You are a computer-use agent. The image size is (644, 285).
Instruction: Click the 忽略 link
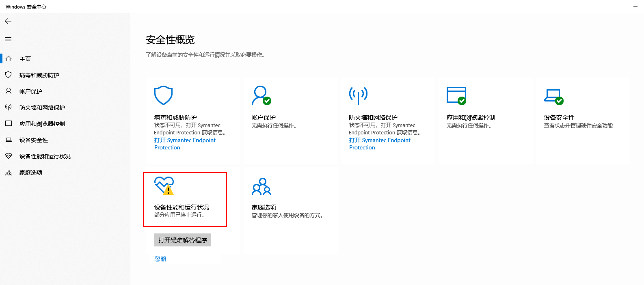[160, 259]
